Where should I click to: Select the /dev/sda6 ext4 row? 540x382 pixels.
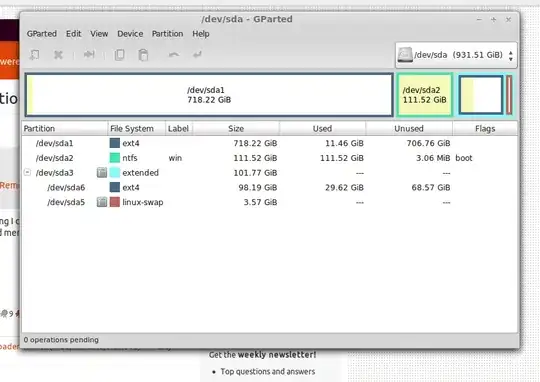click(x=270, y=187)
